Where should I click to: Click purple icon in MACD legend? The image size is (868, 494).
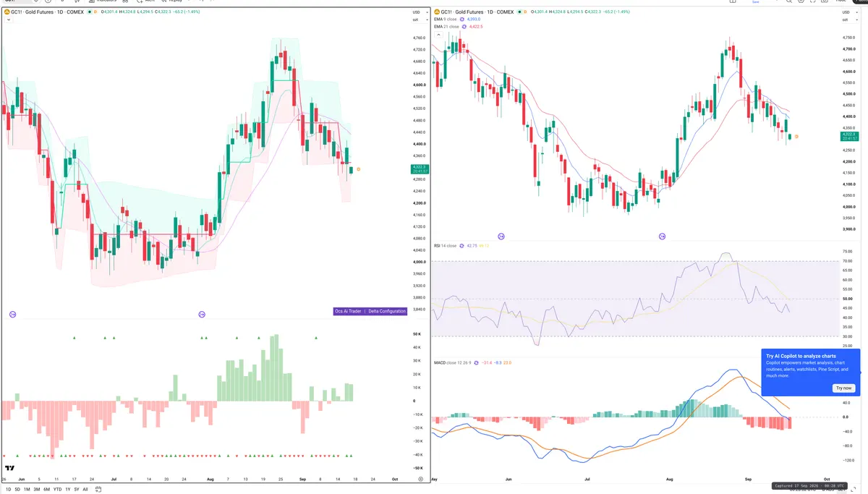click(477, 362)
